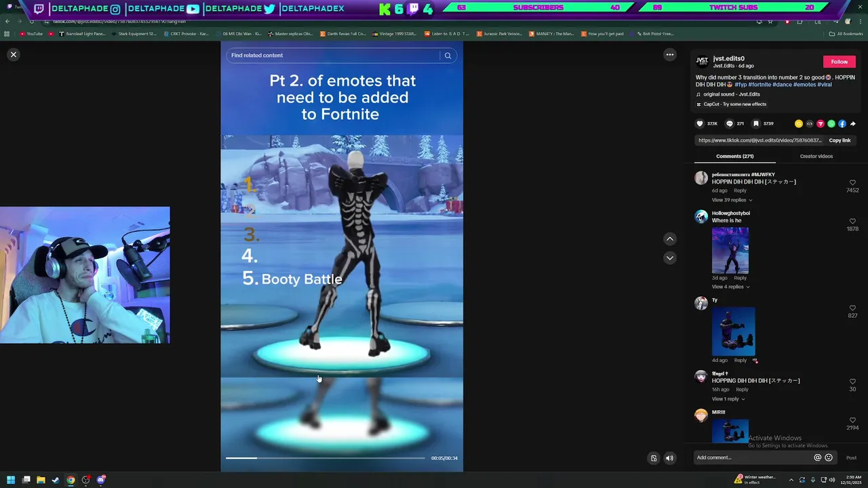This screenshot has height=488, width=868.
Task: Open the image in Hollowghostyboi's comment
Action: (730, 250)
